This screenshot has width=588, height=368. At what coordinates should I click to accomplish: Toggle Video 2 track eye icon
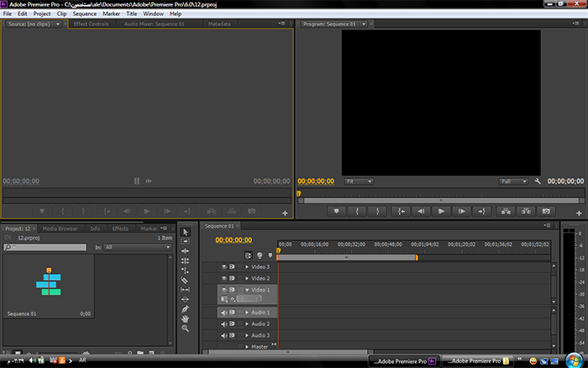[224, 278]
